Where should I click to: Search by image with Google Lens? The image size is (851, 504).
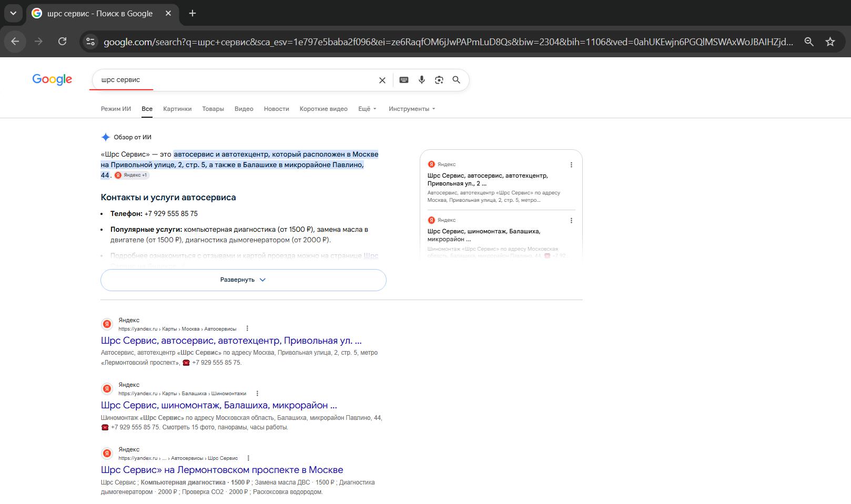click(439, 80)
